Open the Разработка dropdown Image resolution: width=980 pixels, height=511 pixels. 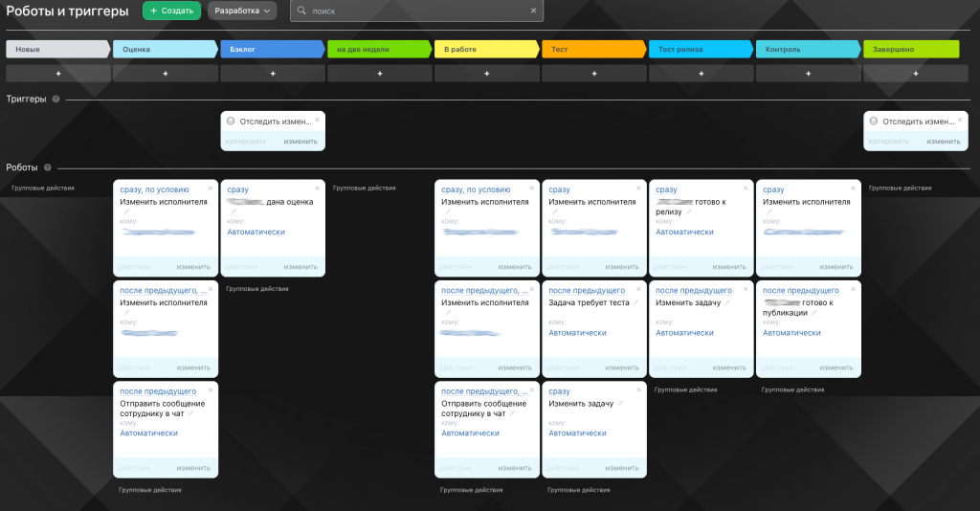(241, 11)
